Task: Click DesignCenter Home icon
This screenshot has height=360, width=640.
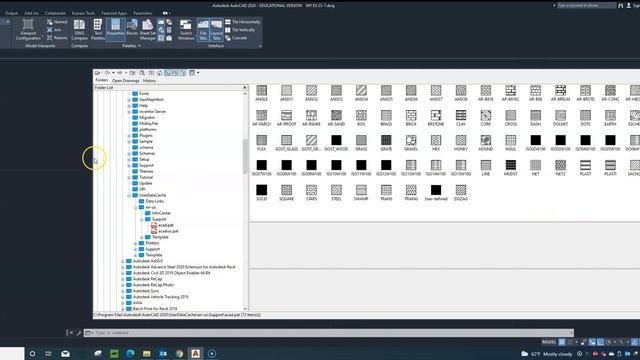Action: (159, 73)
